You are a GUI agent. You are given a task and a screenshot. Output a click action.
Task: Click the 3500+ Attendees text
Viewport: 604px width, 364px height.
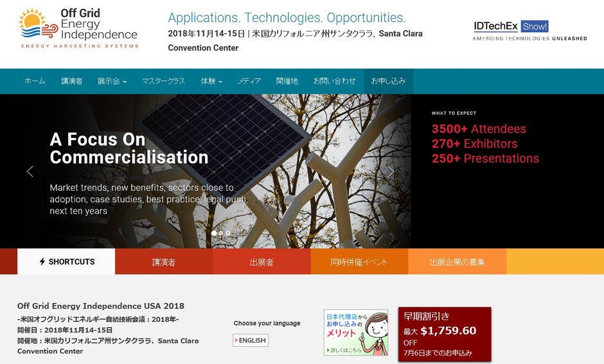pyautogui.click(x=479, y=129)
